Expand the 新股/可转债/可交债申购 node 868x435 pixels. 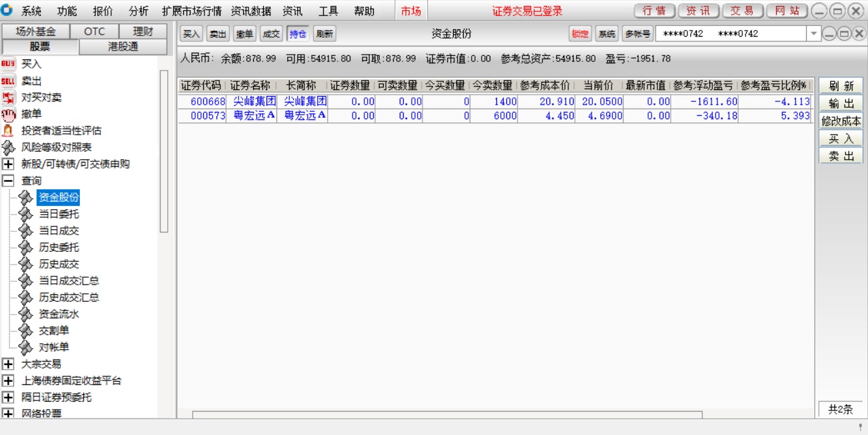pyautogui.click(x=8, y=164)
